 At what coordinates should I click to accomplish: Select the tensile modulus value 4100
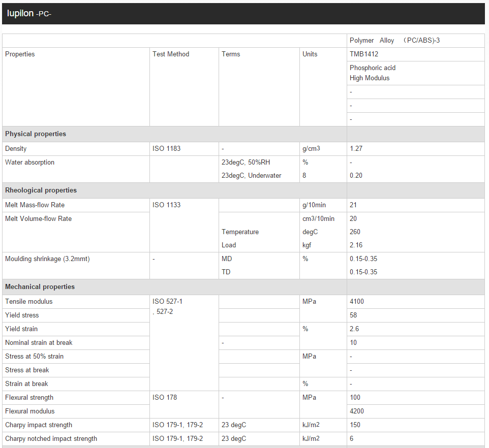tap(357, 302)
